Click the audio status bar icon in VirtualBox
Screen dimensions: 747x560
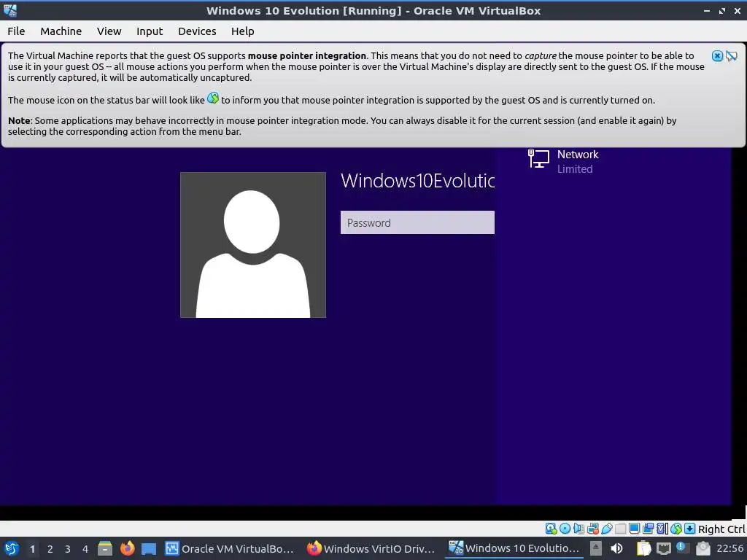(578, 529)
